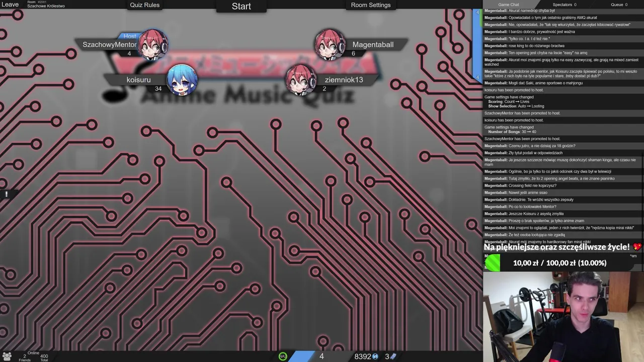Click koisuru's blue-haired avatar
Screen dimensions: 644x362
point(182,80)
